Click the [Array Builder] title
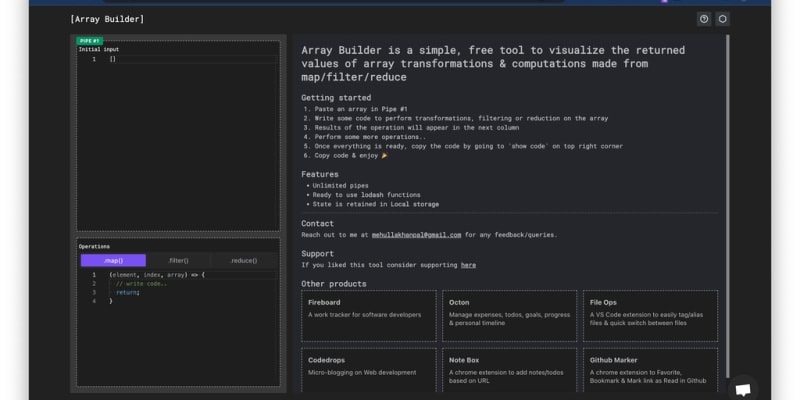The image size is (800, 400). pos(107,19)
